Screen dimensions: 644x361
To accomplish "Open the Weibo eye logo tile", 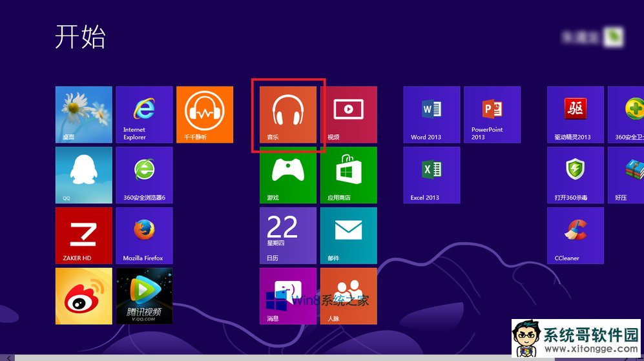I will tap(84, 296).
